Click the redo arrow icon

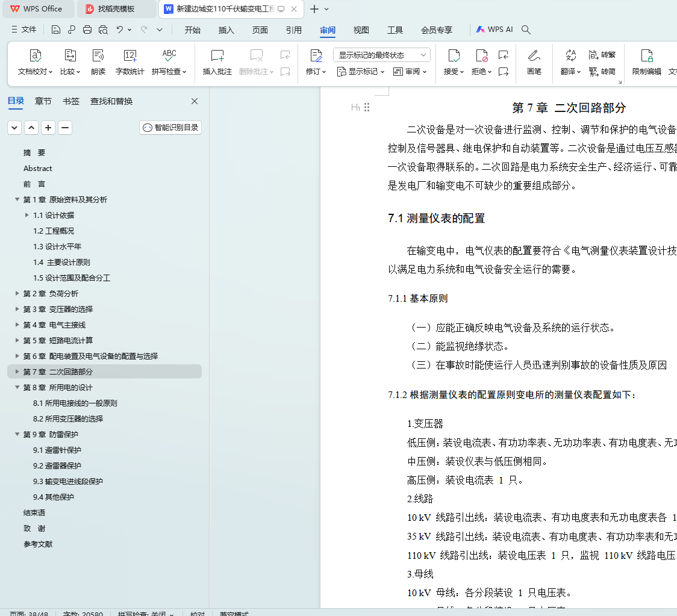click(144, 30)
